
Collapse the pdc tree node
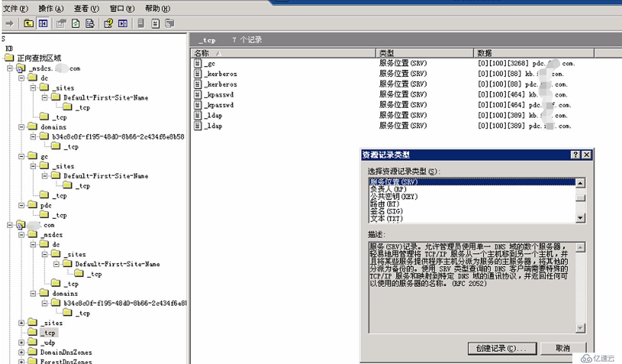pos(21,205)
